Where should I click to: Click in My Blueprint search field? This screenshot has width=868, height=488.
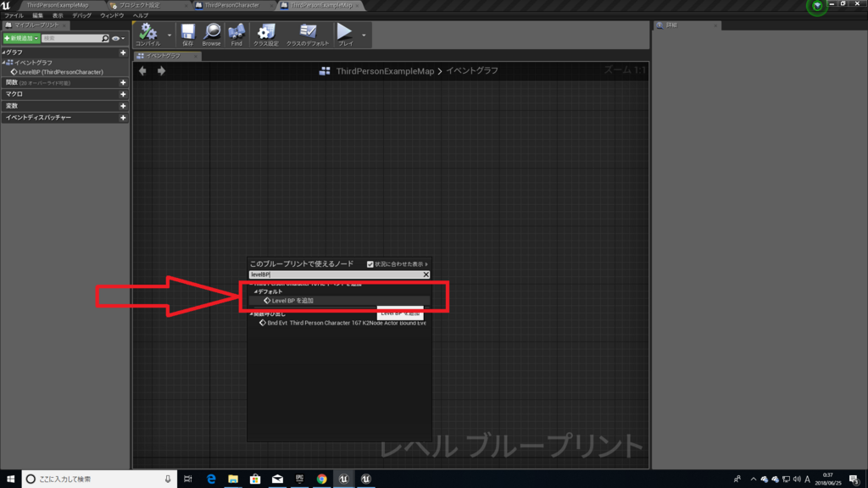[x=72, y=38]
